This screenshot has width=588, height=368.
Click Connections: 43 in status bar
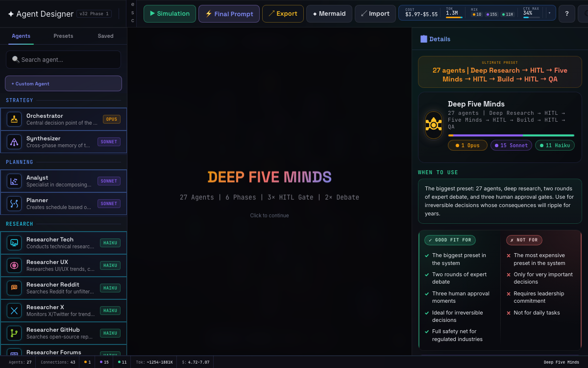pyautogui.click(x=58, y=362)
